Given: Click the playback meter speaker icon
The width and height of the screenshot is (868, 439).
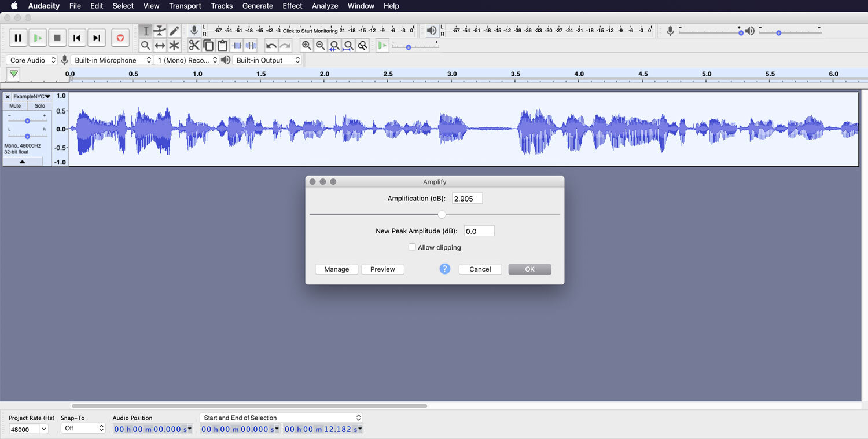Looking at the screenshot, I should click(432, 31).
